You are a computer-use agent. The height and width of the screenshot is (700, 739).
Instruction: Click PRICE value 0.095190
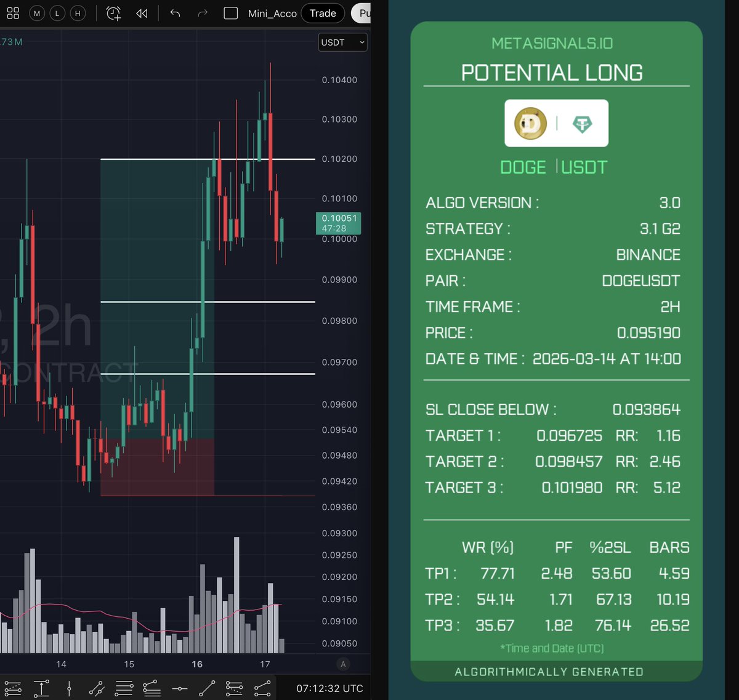(x=649, y=332)
